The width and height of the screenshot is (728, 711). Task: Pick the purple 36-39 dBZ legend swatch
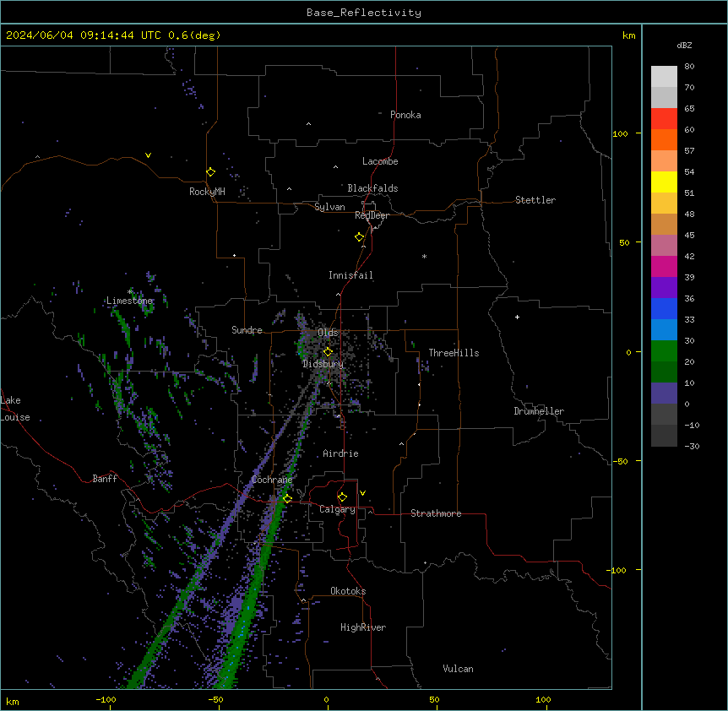pyautogui.click(x=664, y=288)
